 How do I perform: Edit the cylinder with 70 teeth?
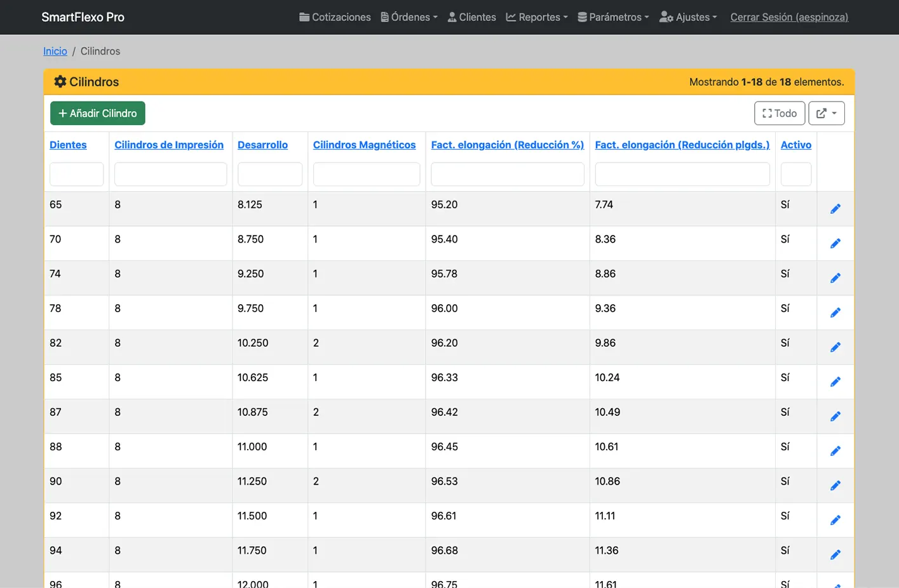[835, 244]
